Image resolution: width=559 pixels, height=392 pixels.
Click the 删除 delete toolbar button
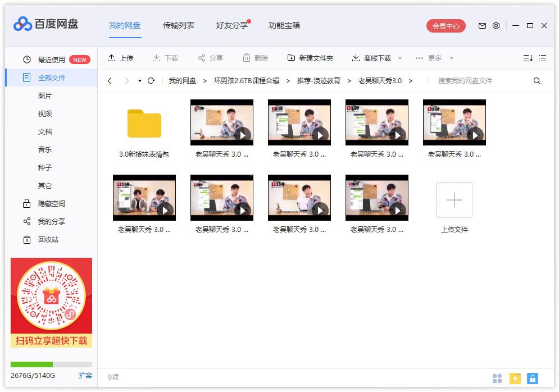click(255, 58)
